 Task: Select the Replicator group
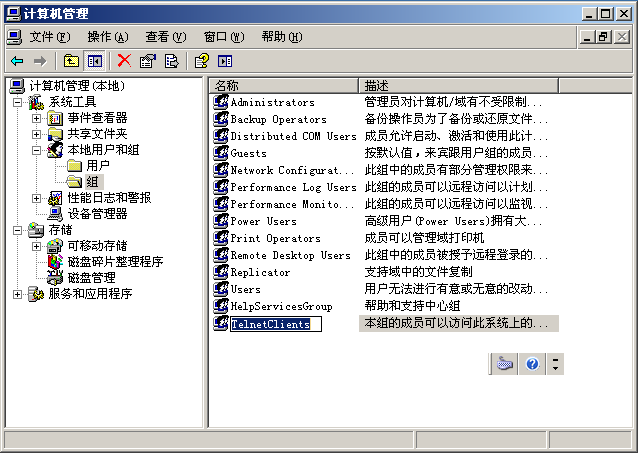(260, 272)
